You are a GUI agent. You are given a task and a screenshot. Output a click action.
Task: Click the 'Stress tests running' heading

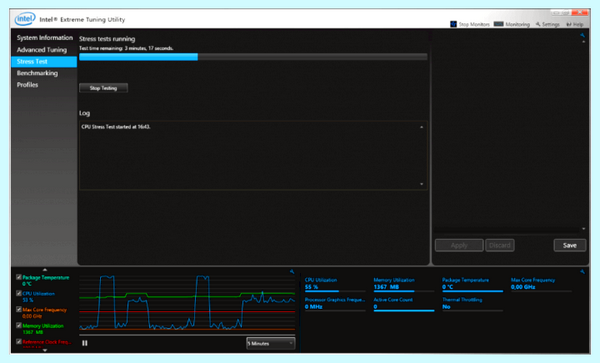pyautogui.click(x=107, y=39)
